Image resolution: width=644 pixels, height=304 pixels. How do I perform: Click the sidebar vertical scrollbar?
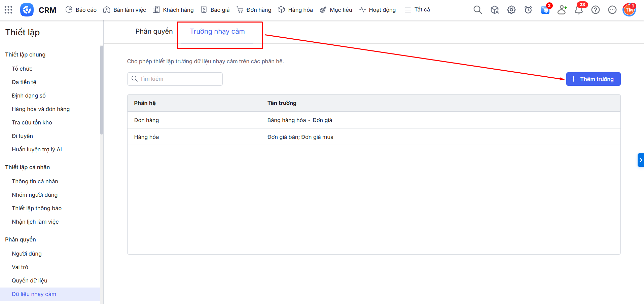(x=102, y=91)
